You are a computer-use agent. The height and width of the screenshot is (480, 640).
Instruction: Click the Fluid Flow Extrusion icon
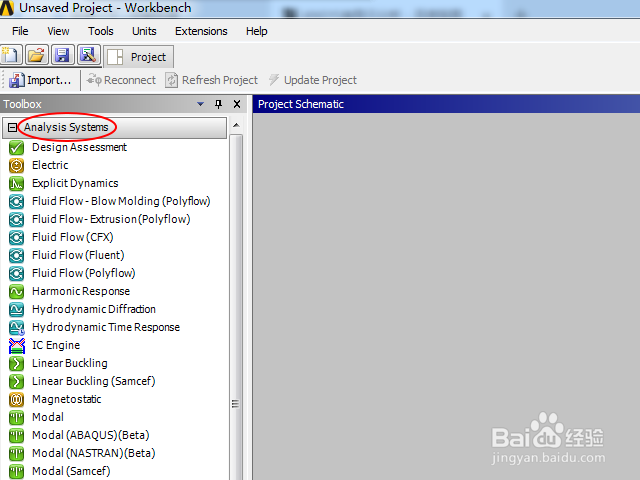coord(16,219)
